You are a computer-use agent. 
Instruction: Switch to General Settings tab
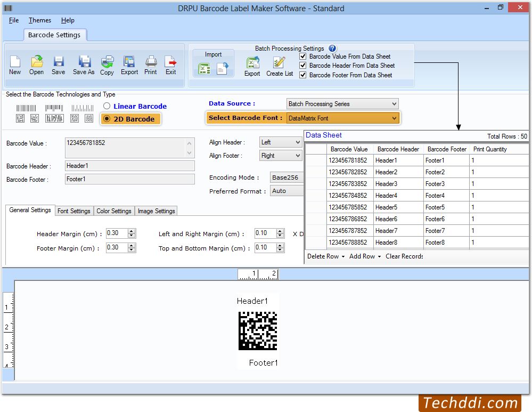(x=30, y=210)
